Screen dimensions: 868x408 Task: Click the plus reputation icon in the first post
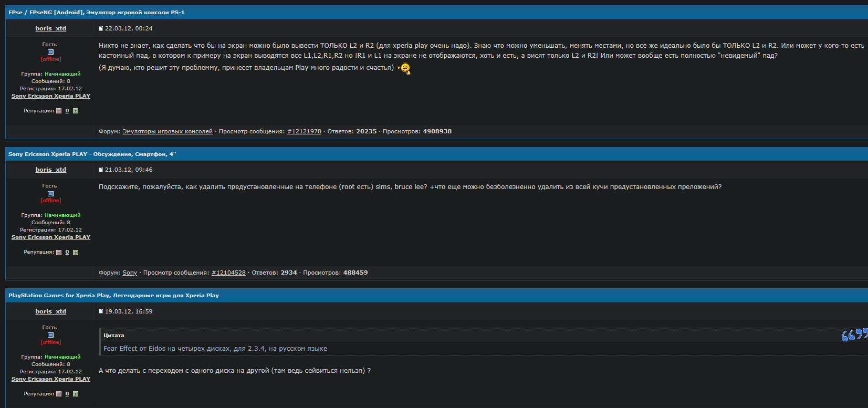click(76, 111)
